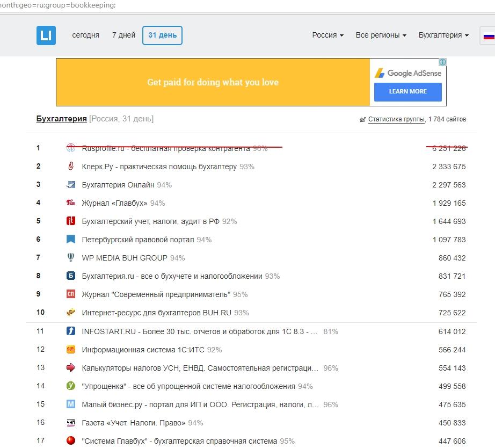Open the "Упрощенка" site link
The width and height of the screenshot is (495, 448).
[x=188, y=386]
